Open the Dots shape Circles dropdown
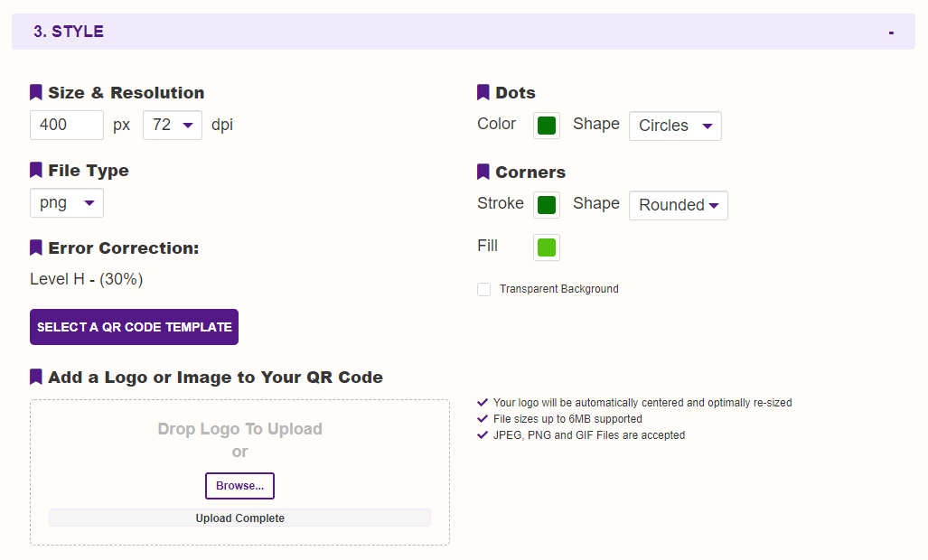The width and height of the screenshot is (928, 560). click(x=675, y=126)
